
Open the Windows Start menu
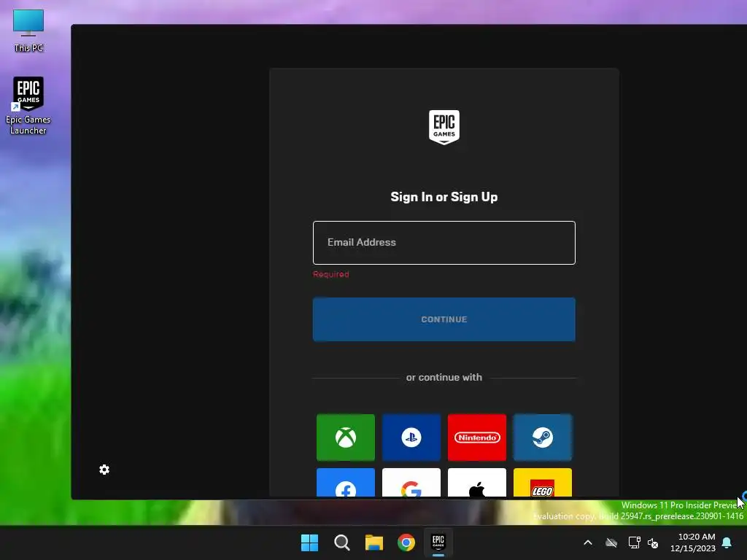pyautogui.click(x=309, y=542)
